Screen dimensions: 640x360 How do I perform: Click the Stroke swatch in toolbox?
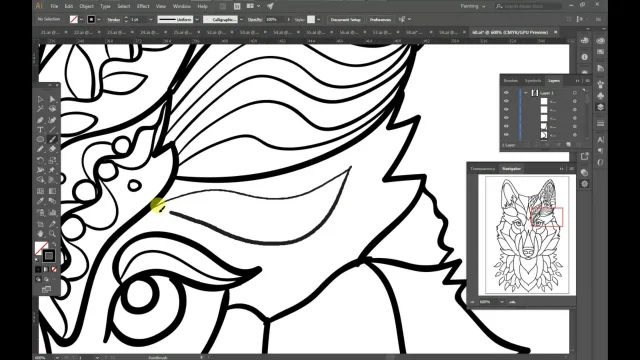[x=49, y=256]
